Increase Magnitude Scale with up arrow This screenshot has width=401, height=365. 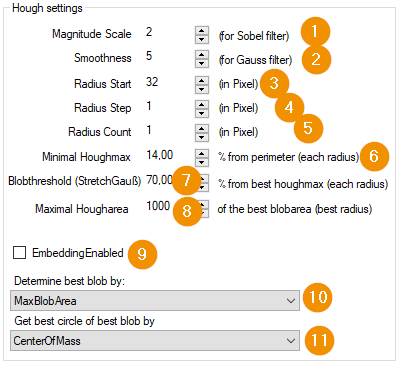click(202, 31)
